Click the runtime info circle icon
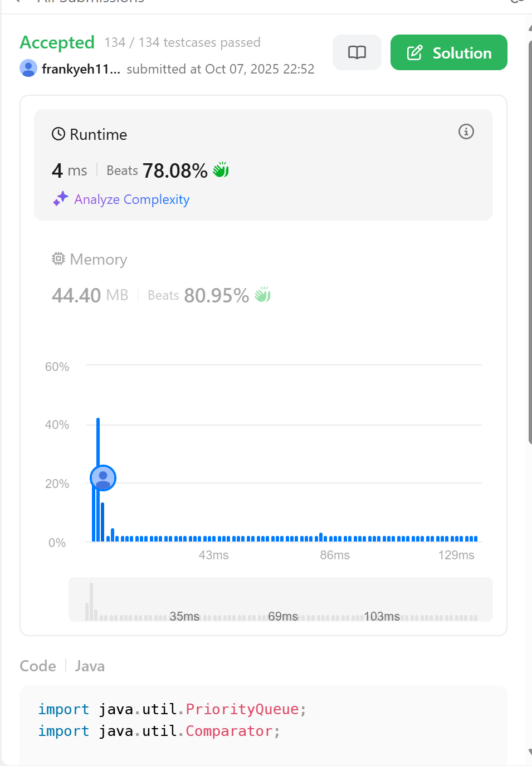Screen dimensions: 532x766 [x=466, y=131]
